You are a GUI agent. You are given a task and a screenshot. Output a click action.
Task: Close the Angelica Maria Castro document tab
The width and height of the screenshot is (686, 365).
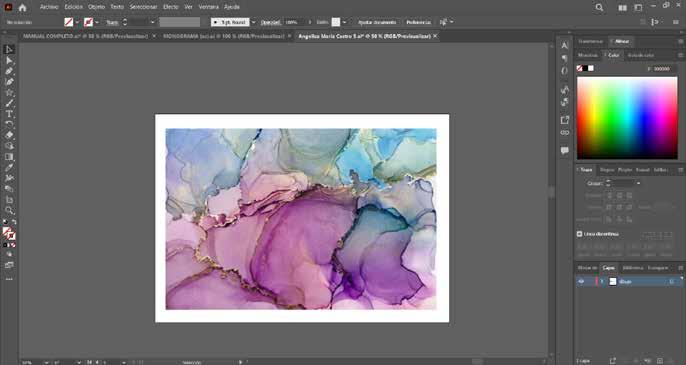pyautogui.click(x=435, y=36)
